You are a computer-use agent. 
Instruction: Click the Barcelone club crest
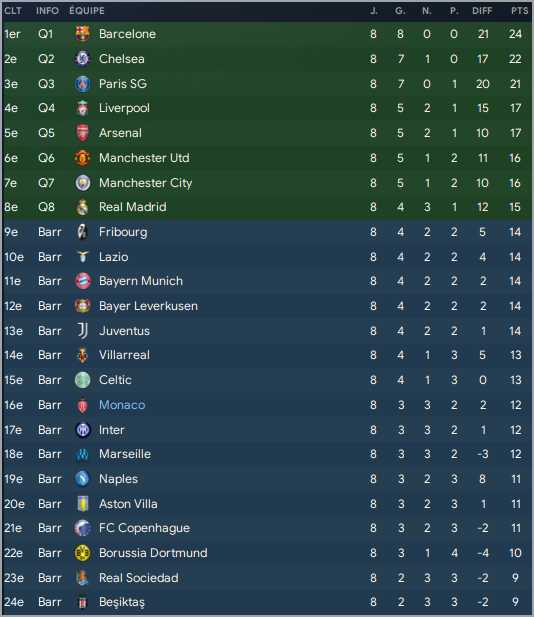(82, 34)
